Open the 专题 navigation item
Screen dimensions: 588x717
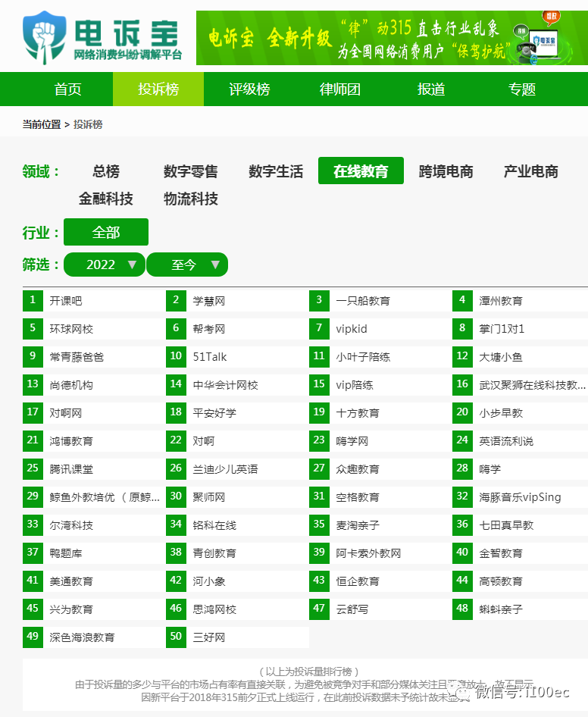click(x=522, y=89)
